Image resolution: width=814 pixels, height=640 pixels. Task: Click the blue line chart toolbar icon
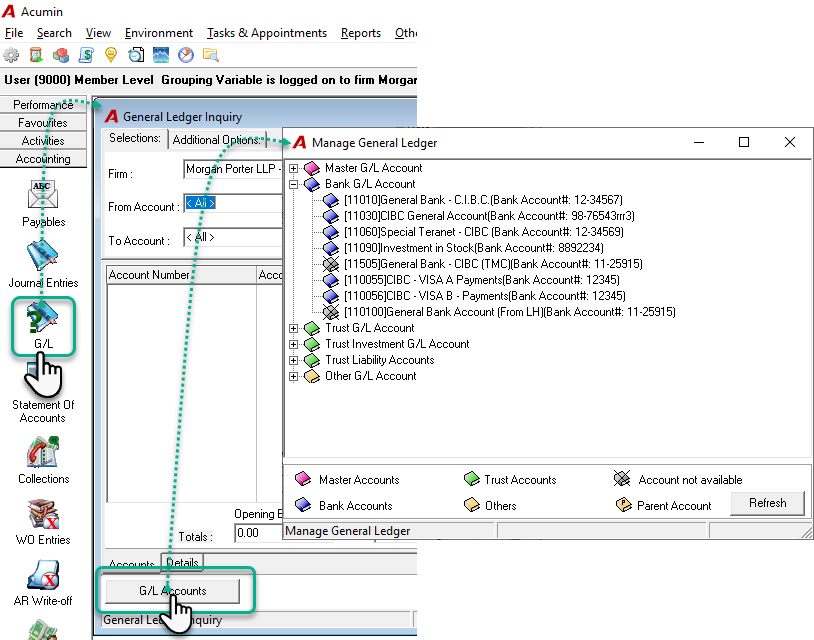click(x=161, y=55)
